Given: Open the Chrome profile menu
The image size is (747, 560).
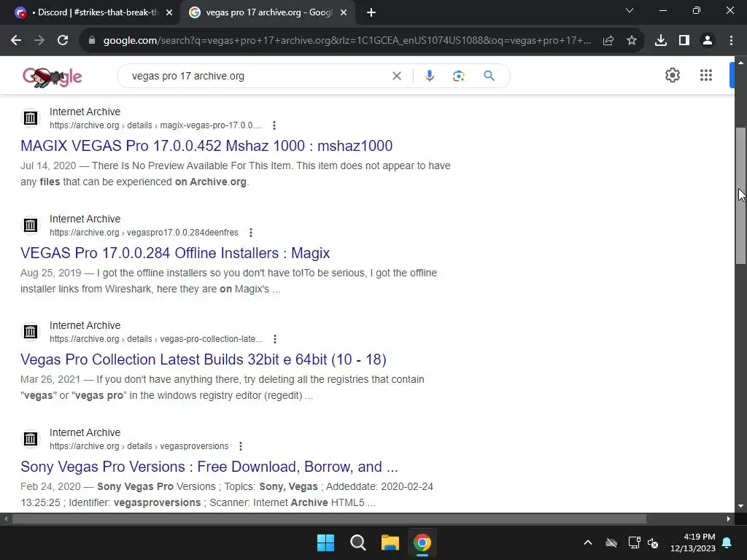Looking at the screenshot, I should point(708,41).
